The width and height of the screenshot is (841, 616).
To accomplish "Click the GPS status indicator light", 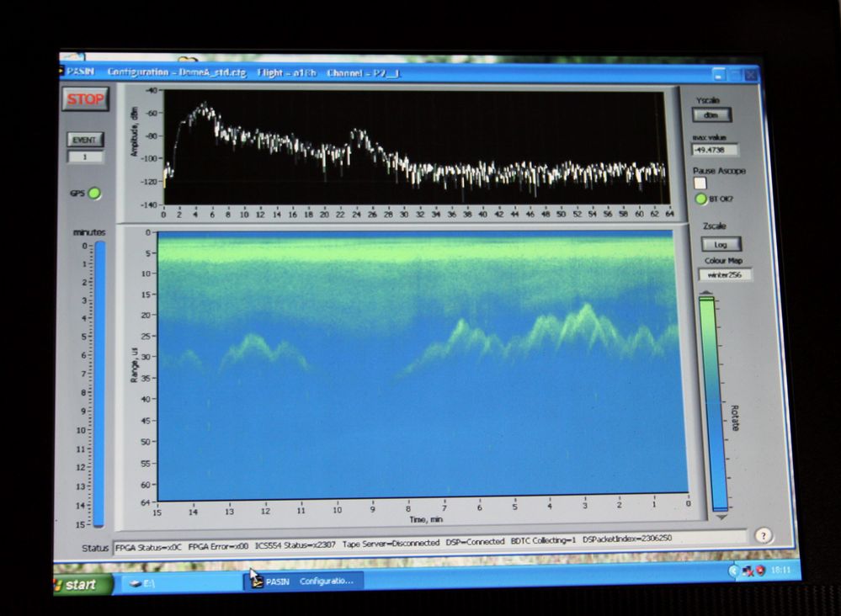I will tap(94, 194).
